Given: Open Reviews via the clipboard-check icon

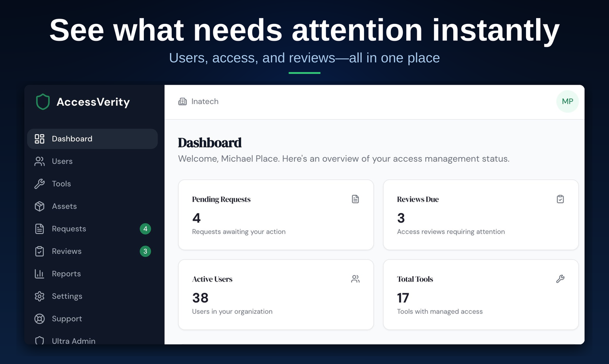Looking at the screenshot, I should click(x=39, y=251).
